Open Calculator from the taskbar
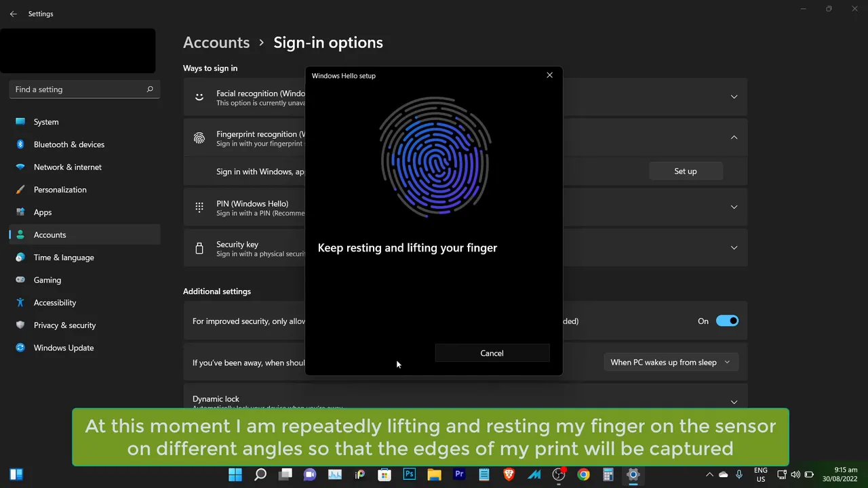Screen dimensions: 868x488 (x=608, y=474)
